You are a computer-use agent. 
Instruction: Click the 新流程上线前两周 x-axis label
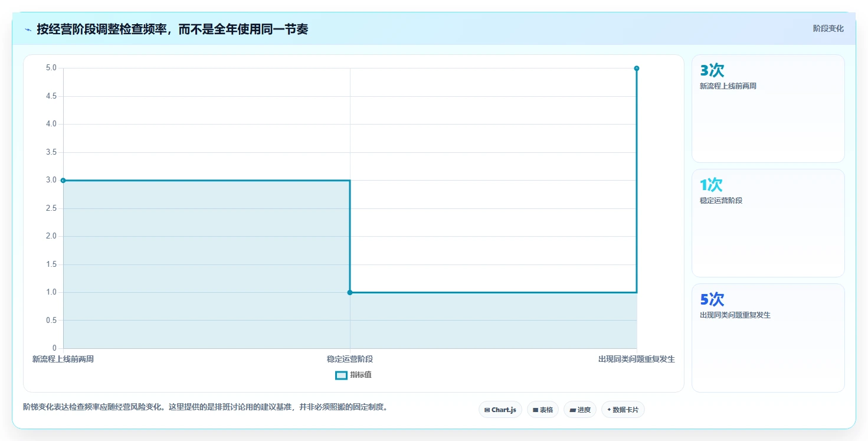tap(63, 359)
